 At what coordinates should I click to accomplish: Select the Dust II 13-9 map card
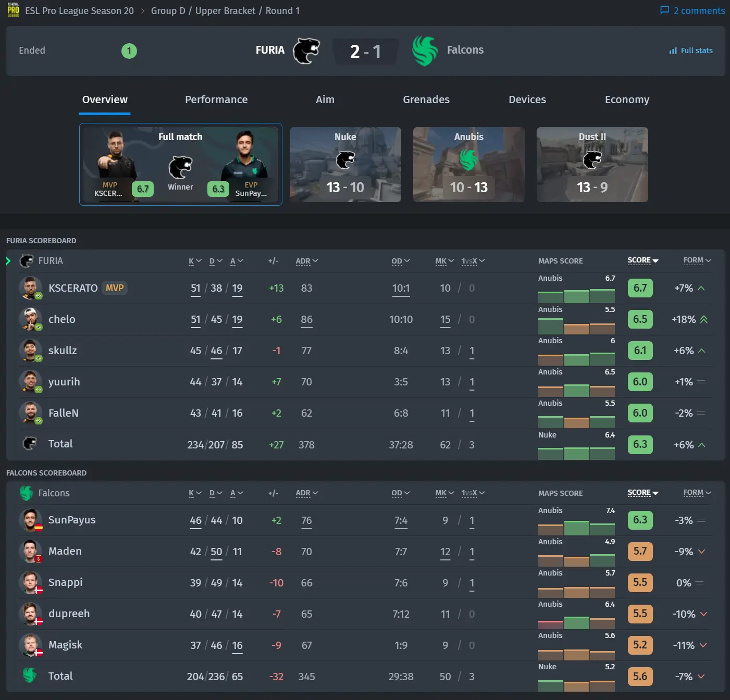click(592, 165)
